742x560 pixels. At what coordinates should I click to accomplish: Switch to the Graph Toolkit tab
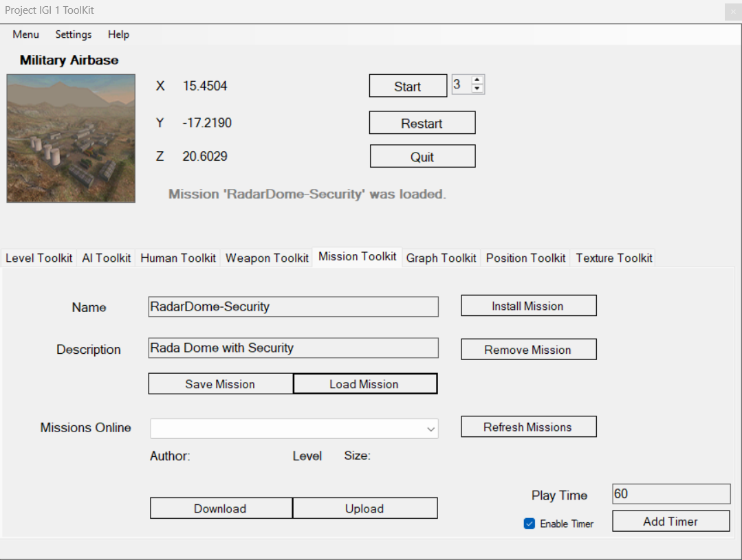coord(441,258)
